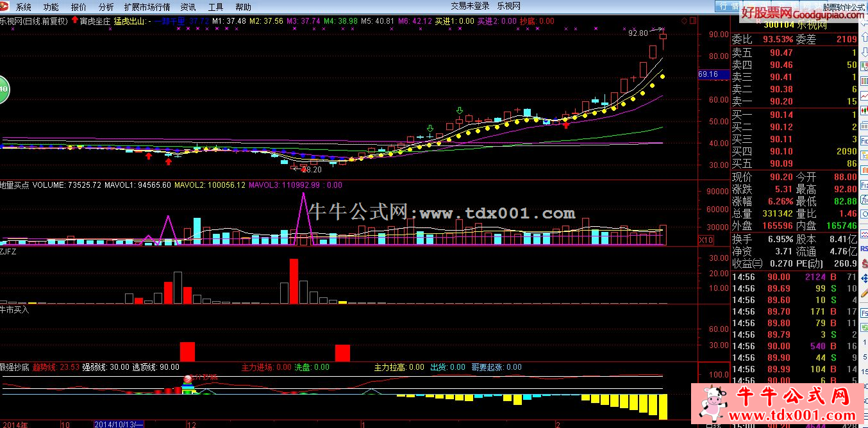Select the 乐视网(日线.前复权) chart title
This screenshot has width=868, height=428.
33,21
